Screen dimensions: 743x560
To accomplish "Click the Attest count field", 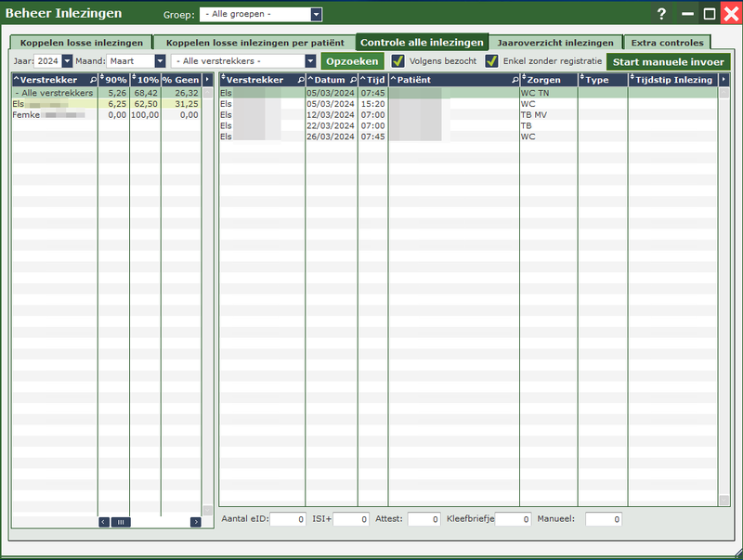I will [x=424, y=519].
